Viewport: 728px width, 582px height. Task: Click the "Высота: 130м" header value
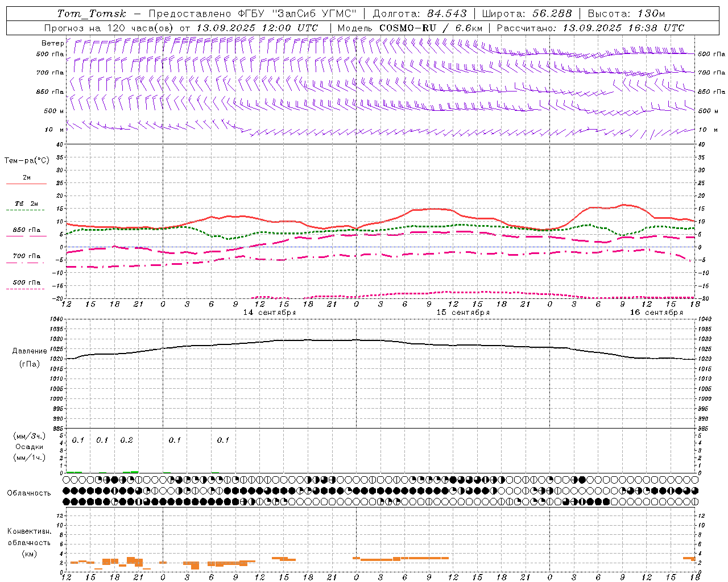626,14
